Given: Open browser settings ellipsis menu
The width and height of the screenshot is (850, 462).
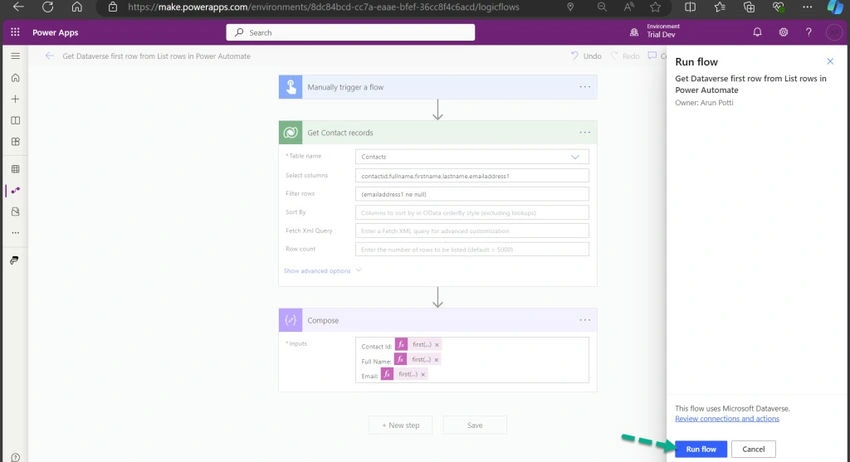Looking at the screenshot, I should tap(808, 7).
